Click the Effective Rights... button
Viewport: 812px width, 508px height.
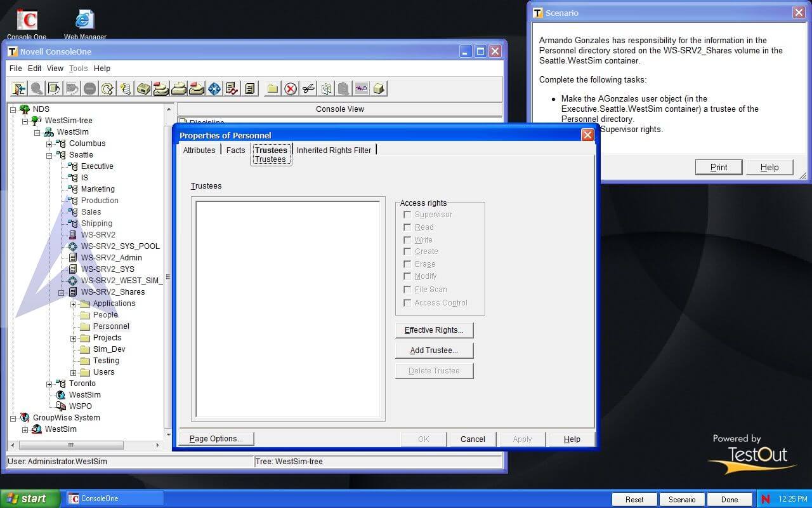(434, 330)
